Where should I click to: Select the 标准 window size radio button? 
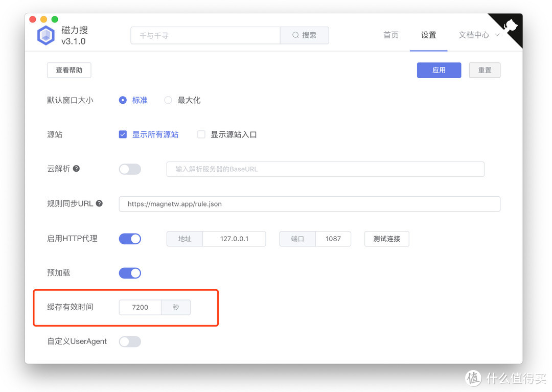pyautogui.click(x=123, y=100)
